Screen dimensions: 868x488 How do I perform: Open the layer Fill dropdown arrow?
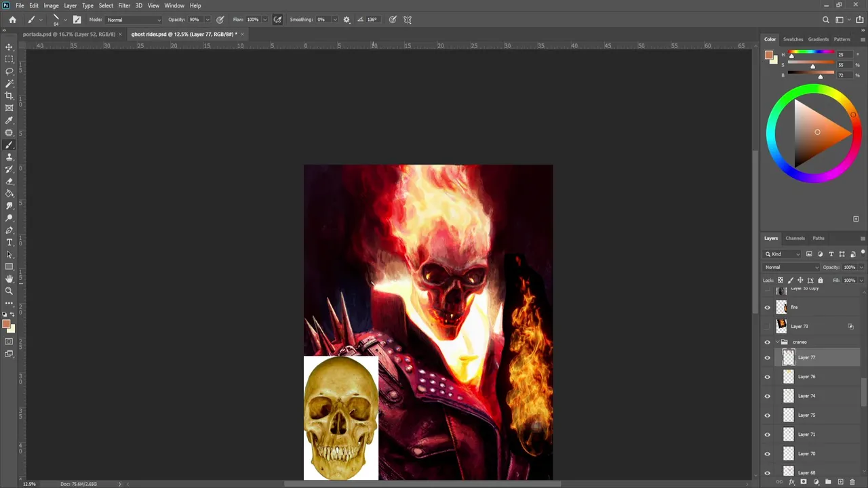(861, 281)
